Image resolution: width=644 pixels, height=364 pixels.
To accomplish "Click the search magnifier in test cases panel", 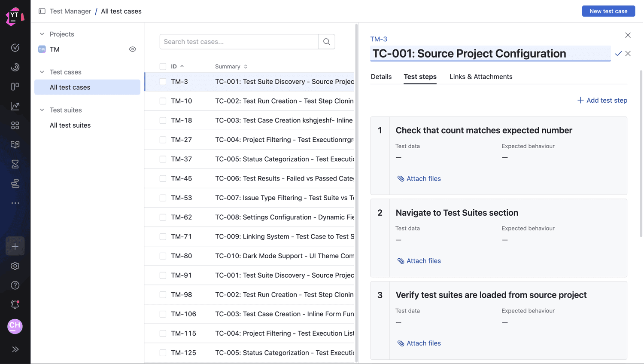I will click(326, 41).
